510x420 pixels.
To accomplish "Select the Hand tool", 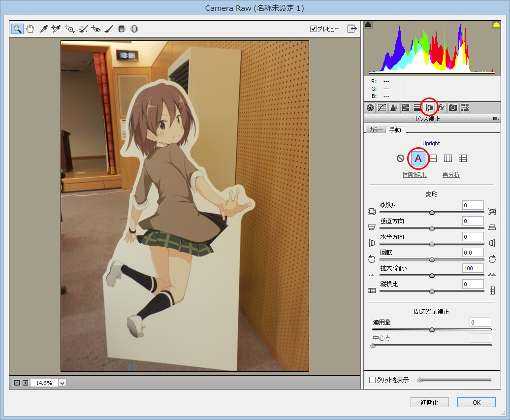I will click(x=30, y=29).
